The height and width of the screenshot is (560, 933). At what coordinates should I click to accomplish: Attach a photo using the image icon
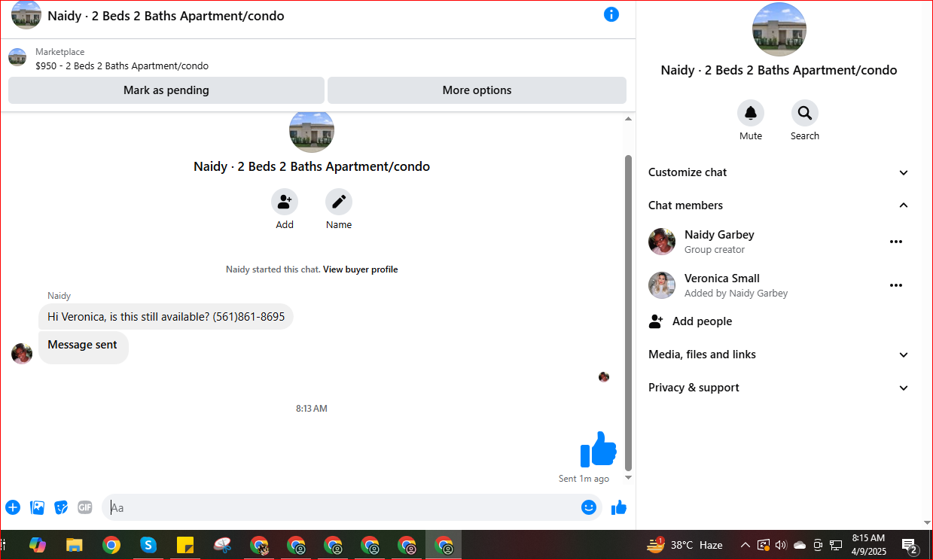(37, 507)
